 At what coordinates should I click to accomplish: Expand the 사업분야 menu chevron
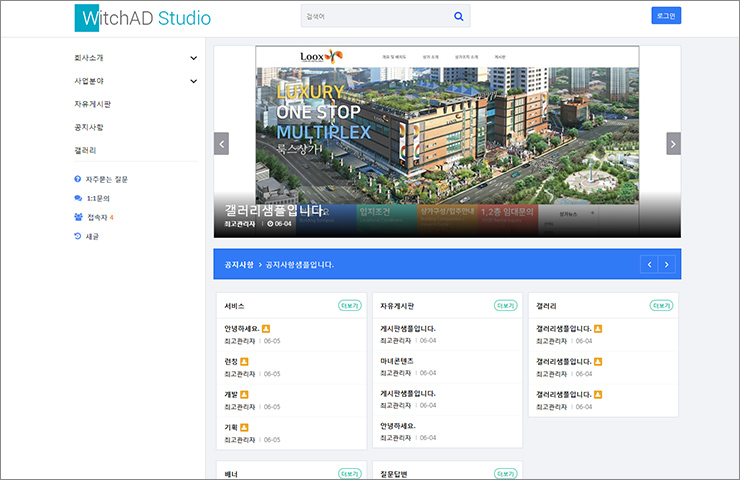pyautogui.click(x=193, y=81)
